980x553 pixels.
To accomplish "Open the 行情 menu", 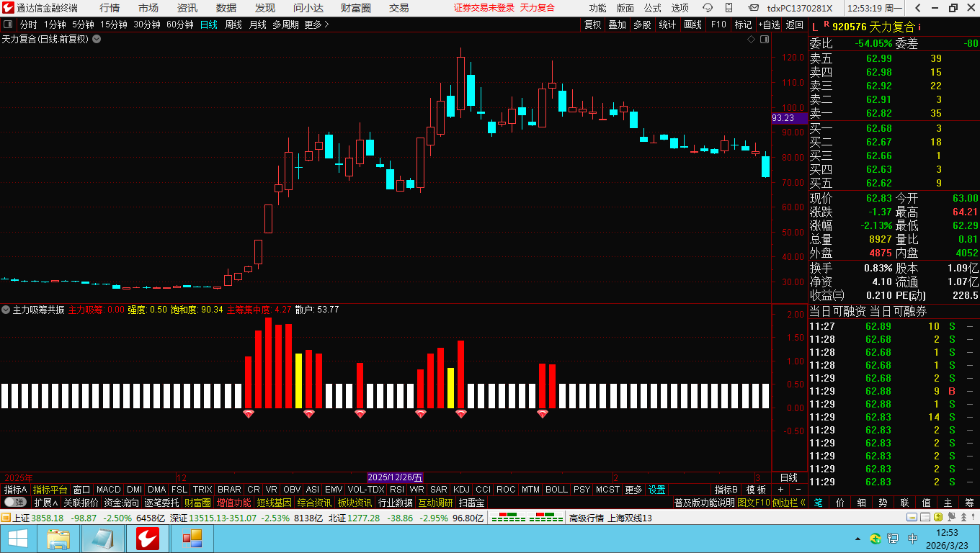I will (x=110, y=8).
